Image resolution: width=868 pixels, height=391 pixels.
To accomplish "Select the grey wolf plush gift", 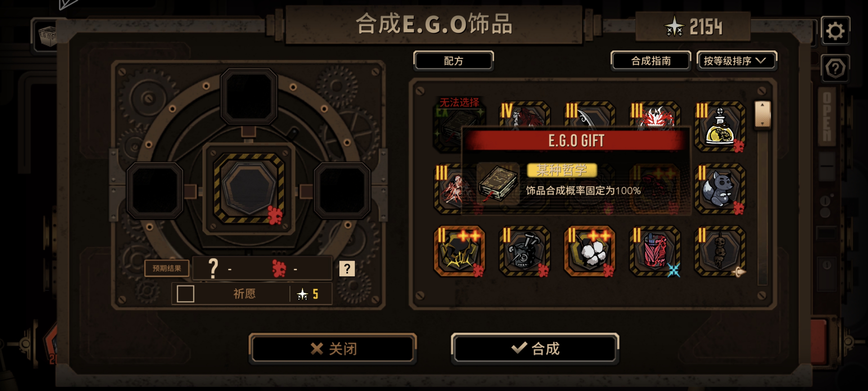I will tap(720, 189).
